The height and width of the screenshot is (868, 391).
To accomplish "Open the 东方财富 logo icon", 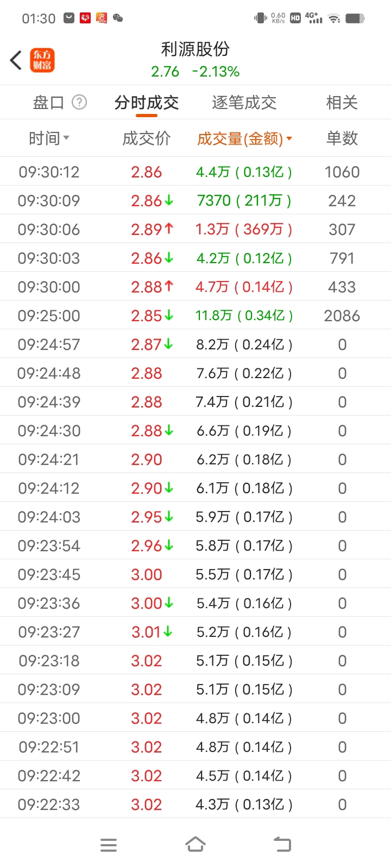I will click(x=42, y=60).
